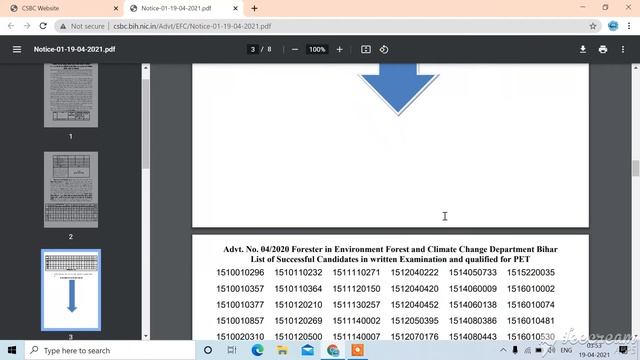
Task: Bookmark this page with the star icon
Action: pyautogui.click(x=593, y=26)
